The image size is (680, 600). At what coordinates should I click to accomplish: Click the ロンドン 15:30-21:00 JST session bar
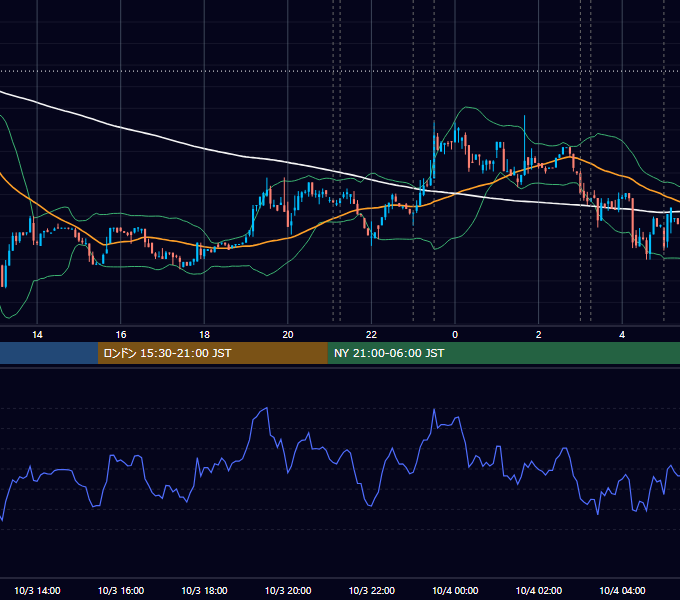(x=212, y=353)
